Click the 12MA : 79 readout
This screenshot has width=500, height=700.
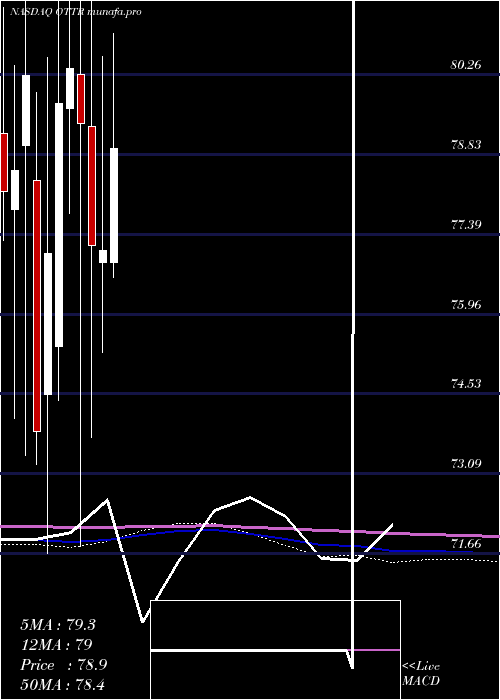(56, 645)
